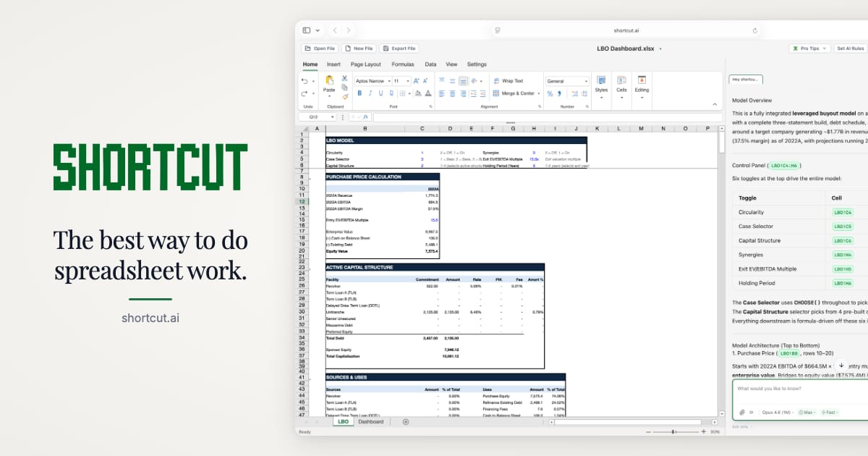Align text left in the cell

pyautogui.click(x=441, y=93)
